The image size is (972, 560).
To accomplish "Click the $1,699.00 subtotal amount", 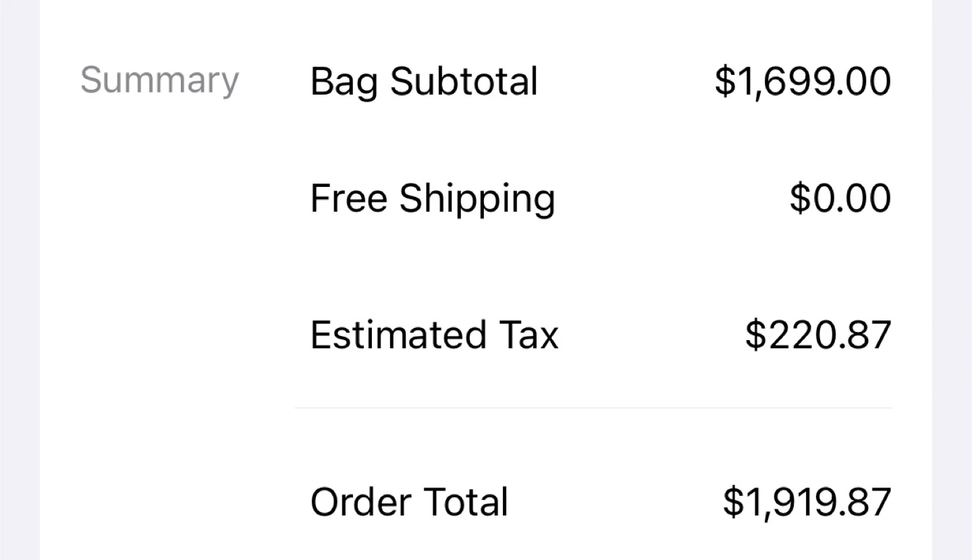I will pyautogui.click(x=803, y=82).
